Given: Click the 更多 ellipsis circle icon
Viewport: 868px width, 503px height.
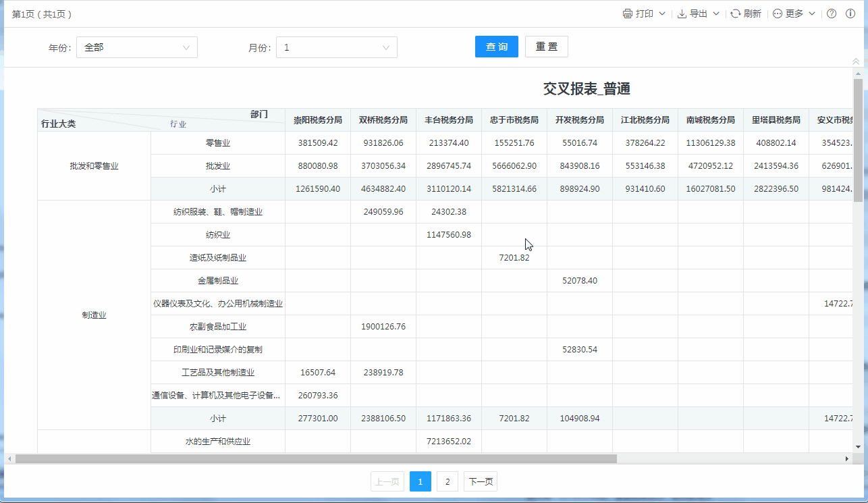Looking at the screenshot, I should tap(778, 14).
